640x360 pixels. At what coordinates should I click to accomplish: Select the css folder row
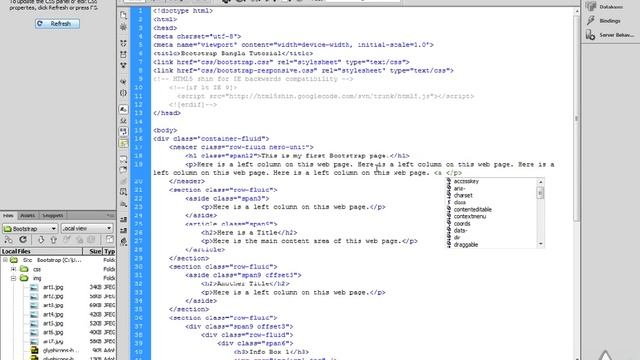click(x=58, y=269)
